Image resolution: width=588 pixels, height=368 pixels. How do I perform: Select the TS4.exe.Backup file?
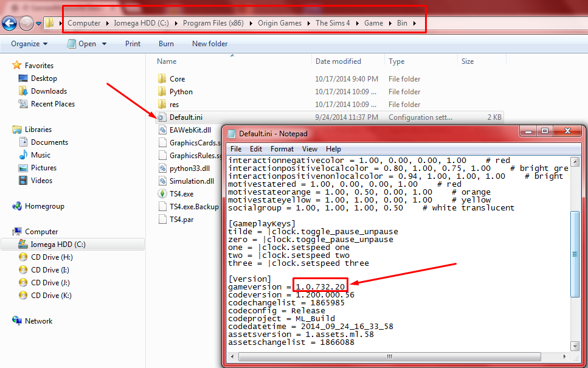tap(189, 206)
